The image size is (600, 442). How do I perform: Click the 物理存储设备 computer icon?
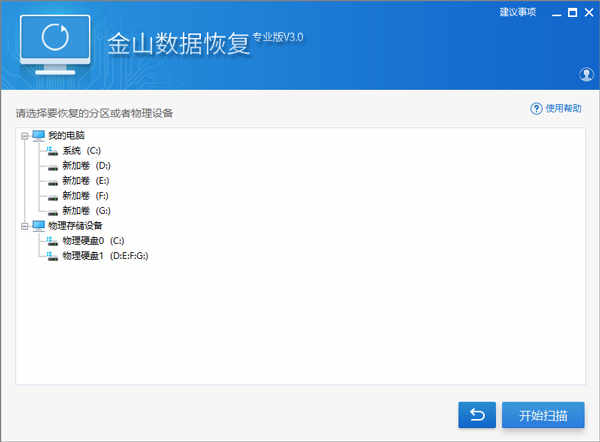[39, 226]
